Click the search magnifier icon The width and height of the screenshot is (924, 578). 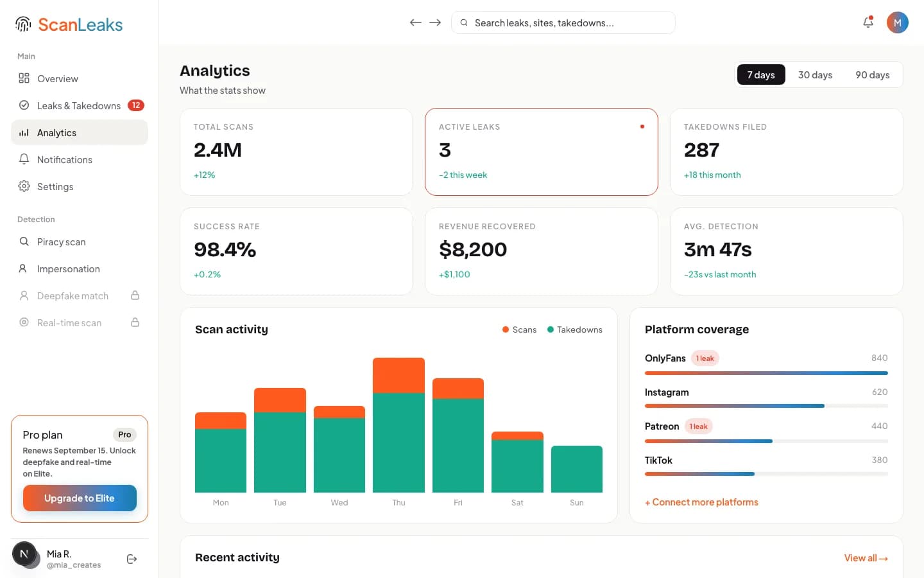click(x=464, y=22)
